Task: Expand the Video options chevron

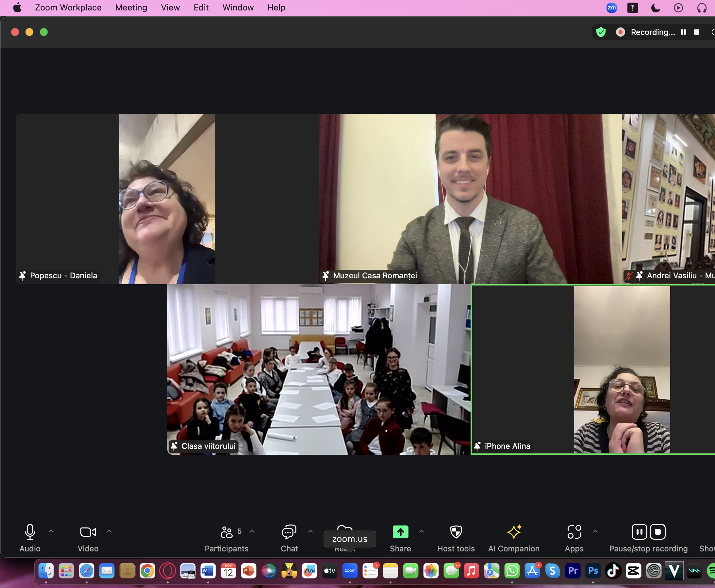Action: tap(109, 531)
